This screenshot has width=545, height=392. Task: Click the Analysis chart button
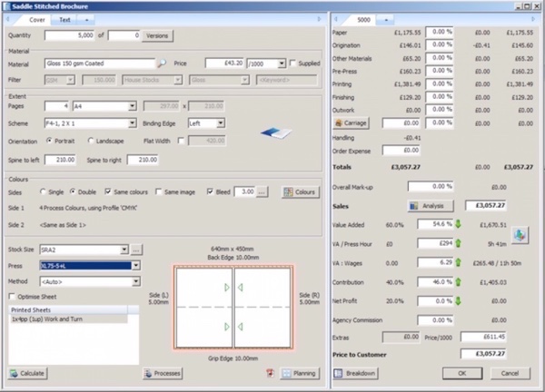(x=430, y=206)
